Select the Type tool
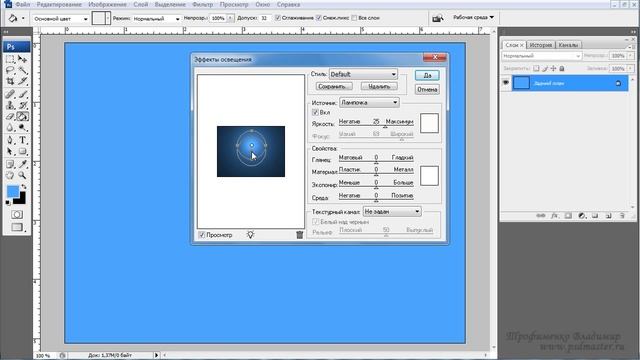This screenshot has height=360, width=640. (22, 140)
